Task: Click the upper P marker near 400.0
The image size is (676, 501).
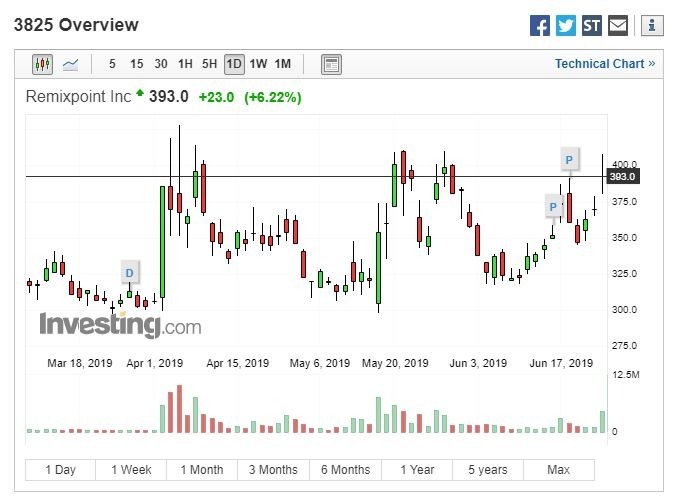Action: point(569,160)
